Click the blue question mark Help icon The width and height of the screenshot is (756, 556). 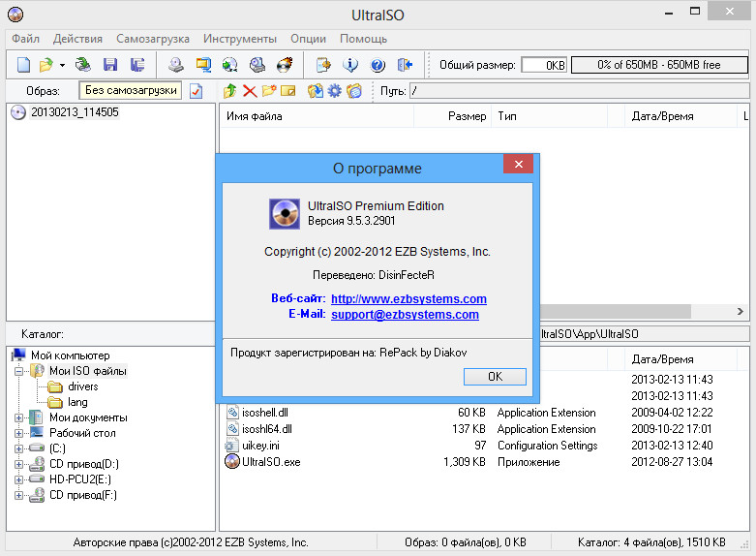[378, 65]
